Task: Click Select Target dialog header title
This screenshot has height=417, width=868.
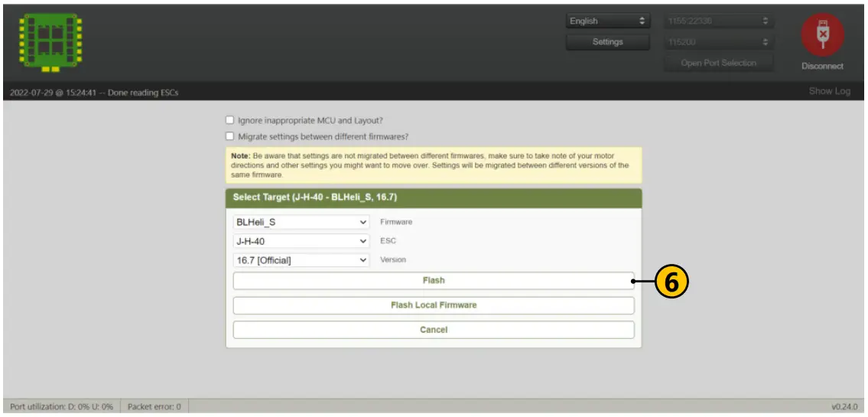Action: (x=315, y=197)
